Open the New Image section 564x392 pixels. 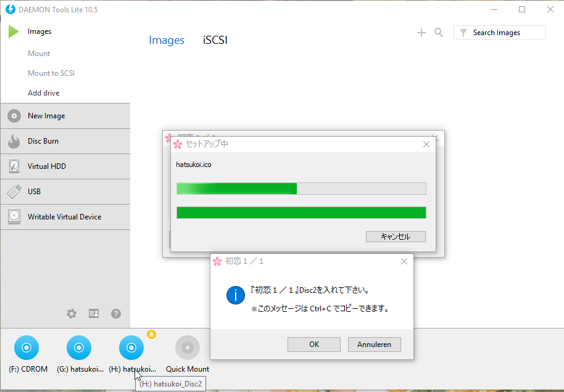pos(65,116)
